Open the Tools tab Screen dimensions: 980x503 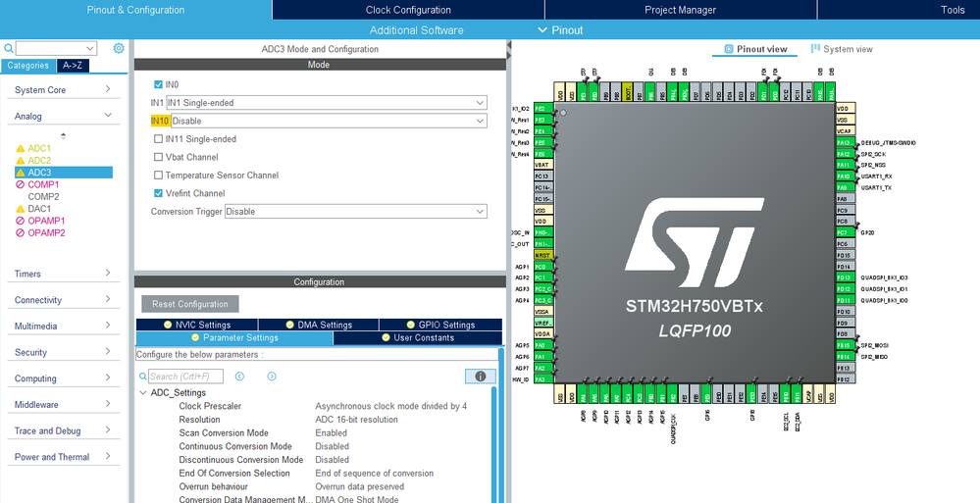pyautogui.click(x=953, y=10)
